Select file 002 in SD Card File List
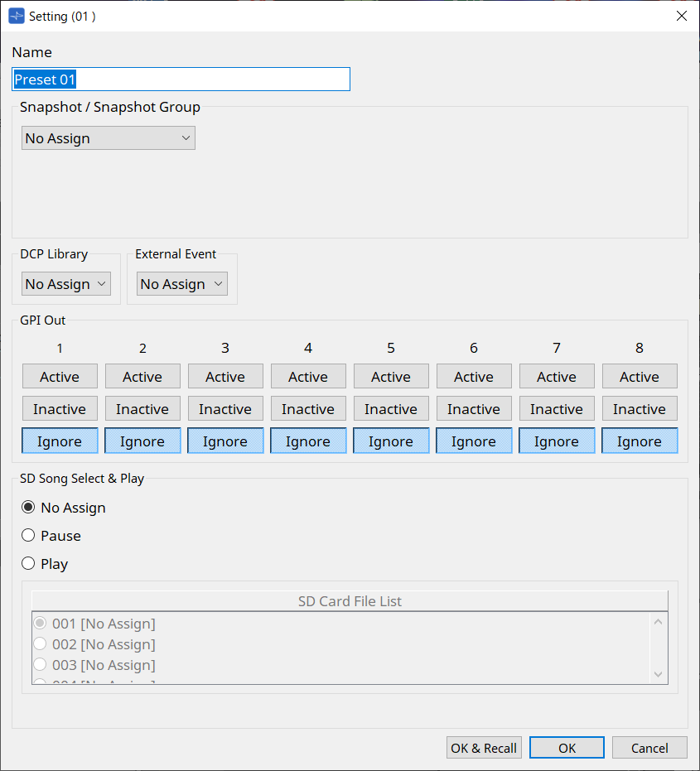This screenshot has height=771, width=700. click(39, 643)
